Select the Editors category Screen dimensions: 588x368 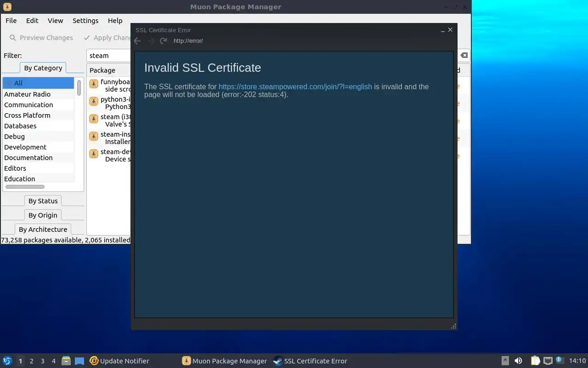[38, 168]
